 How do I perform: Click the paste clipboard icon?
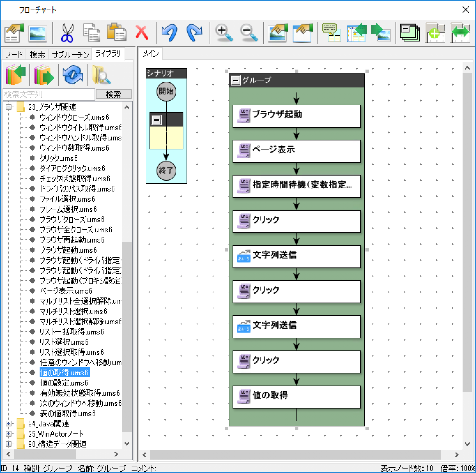coord(116,33)
